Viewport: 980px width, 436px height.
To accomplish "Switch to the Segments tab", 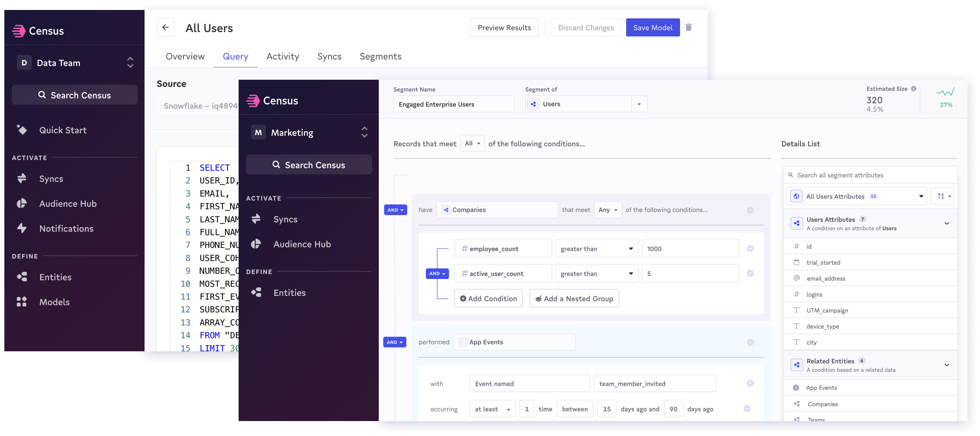I will tap(380, 57).
